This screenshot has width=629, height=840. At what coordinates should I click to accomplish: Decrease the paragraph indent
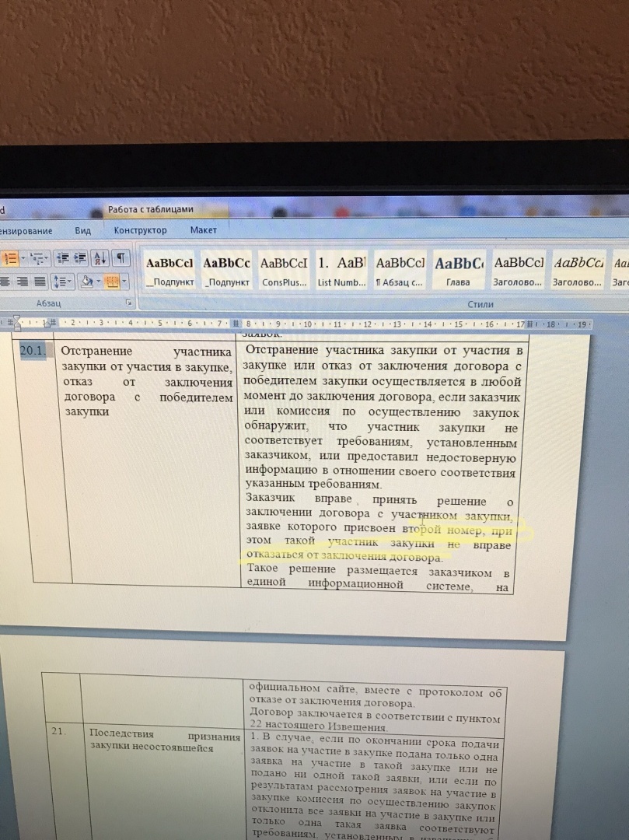[63, 258]
